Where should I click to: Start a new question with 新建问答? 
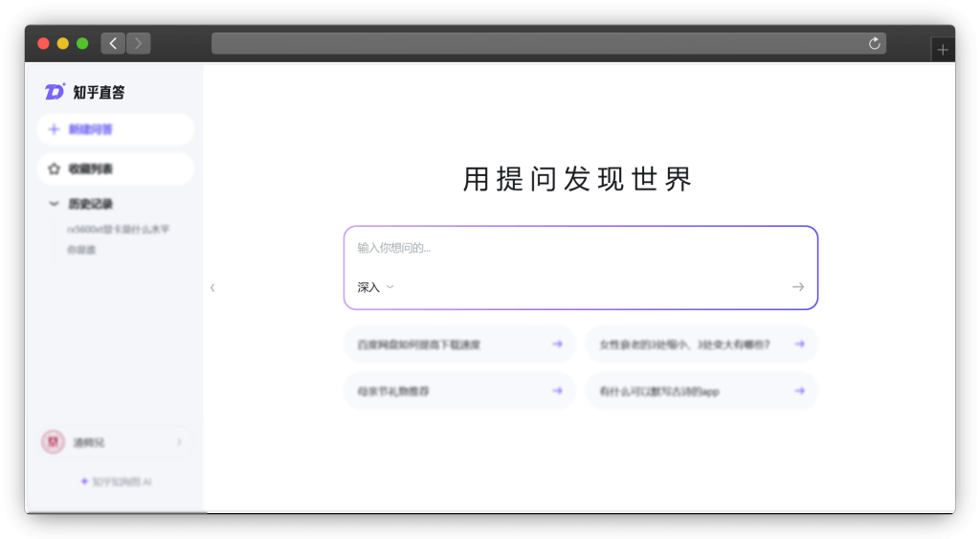(x=116, y=129)
